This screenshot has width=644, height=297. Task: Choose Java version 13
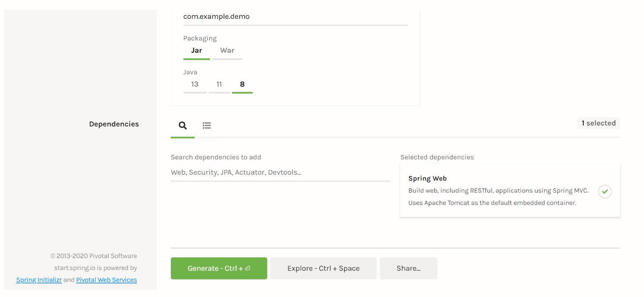195,84
